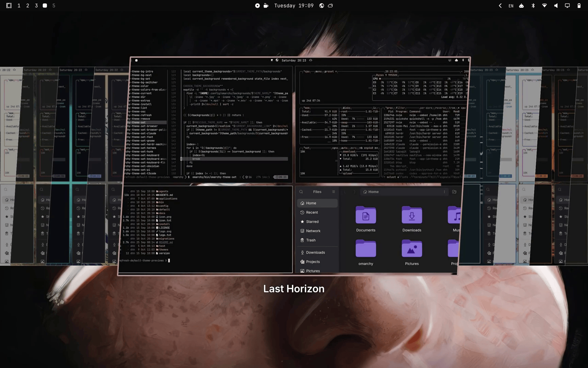Click the Home path bar in the Files preview
The height and width of the screenshot is (368, 588).
click(404, 192)
